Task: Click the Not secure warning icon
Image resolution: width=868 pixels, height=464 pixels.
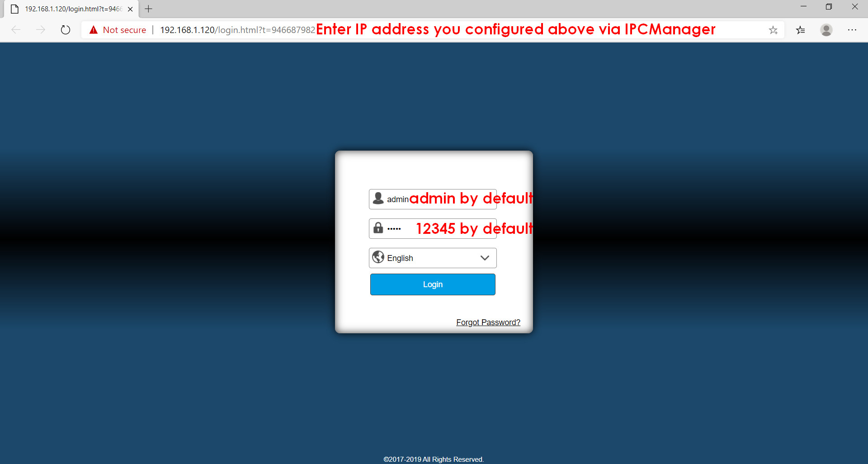Action: point(94,30)
